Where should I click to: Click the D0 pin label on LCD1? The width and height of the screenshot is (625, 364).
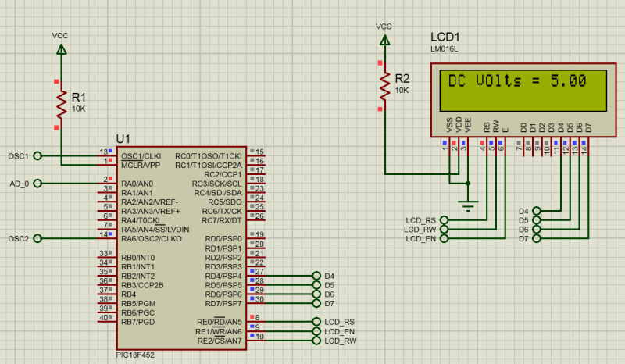tap(523, 127)
